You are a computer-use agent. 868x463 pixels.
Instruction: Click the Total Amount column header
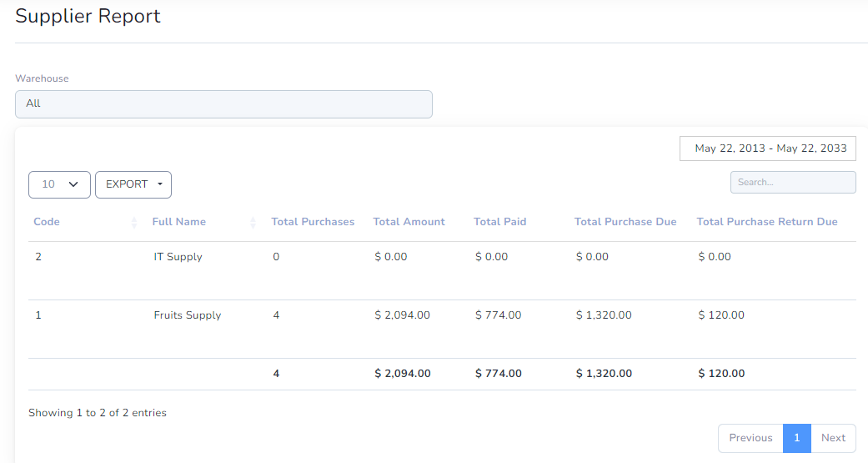409,222
